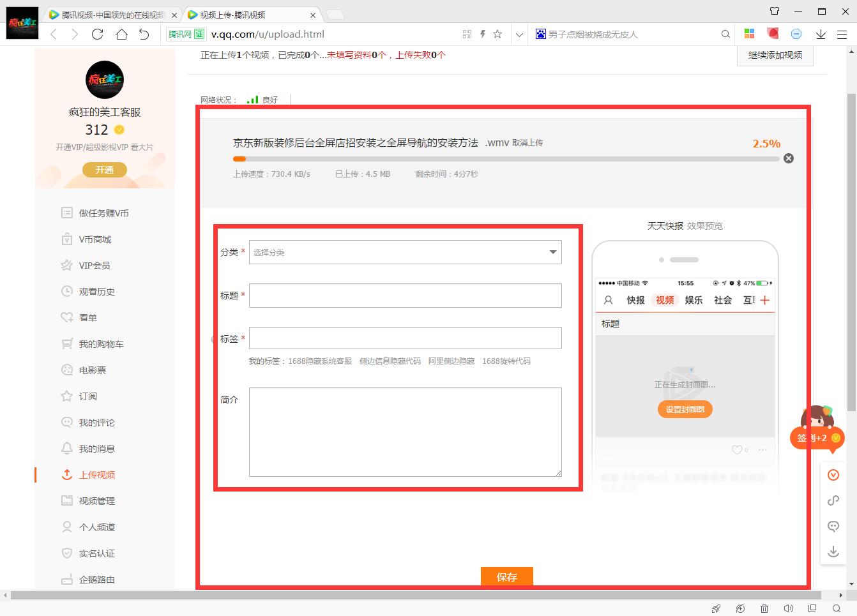Click the status bar sound icon
The height and width of the screenshot is (616, 857).
pos(789,608)
